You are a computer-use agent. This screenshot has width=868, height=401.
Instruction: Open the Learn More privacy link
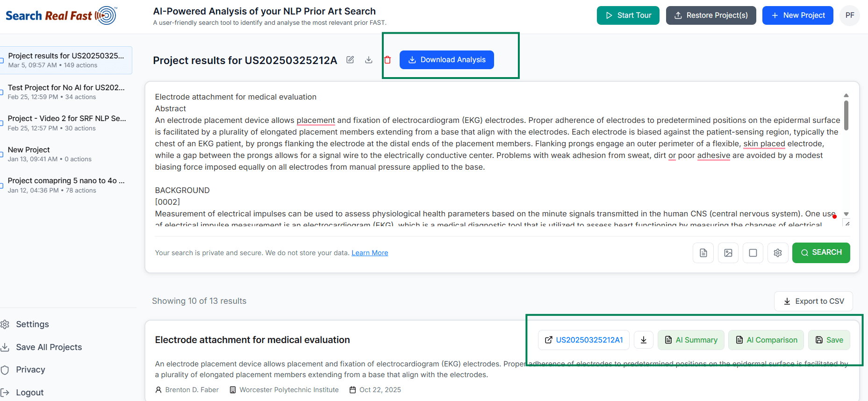point(369,252)
